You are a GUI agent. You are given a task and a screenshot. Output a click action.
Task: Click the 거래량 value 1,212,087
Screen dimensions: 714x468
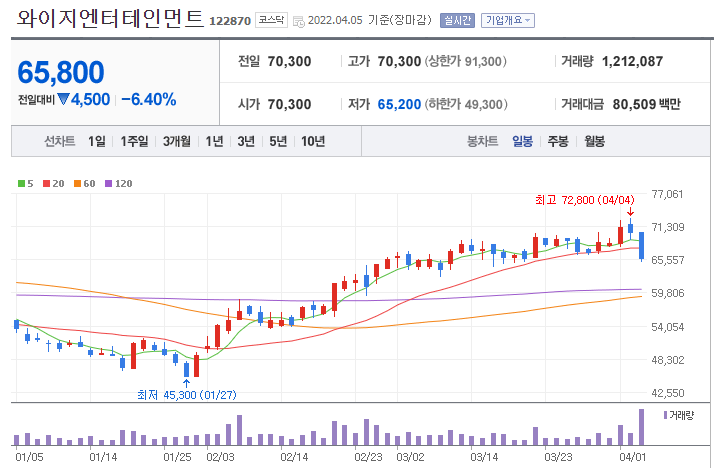click(632, 61)
